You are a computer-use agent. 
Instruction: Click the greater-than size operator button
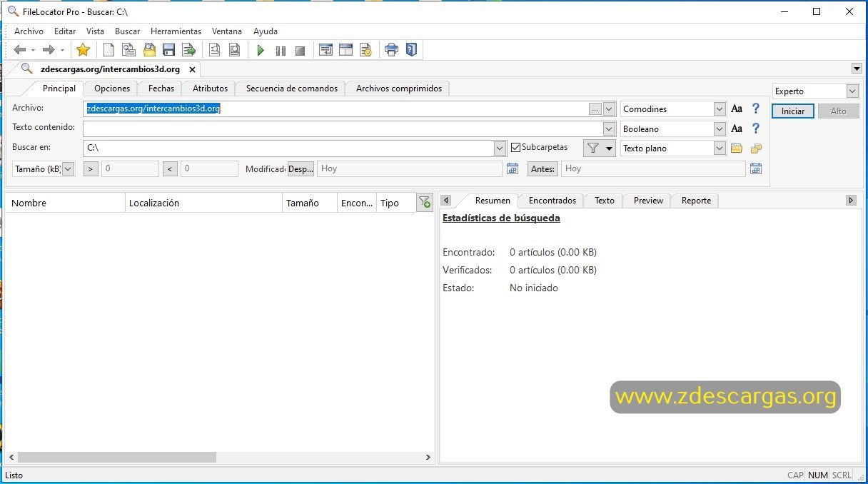[91, 169]
